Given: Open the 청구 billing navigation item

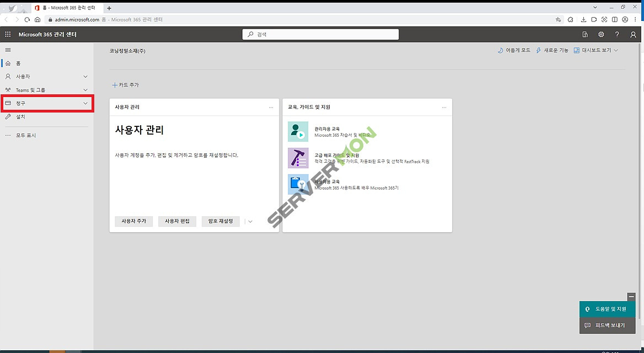Looking at the screenshot, I should [47, 103].
